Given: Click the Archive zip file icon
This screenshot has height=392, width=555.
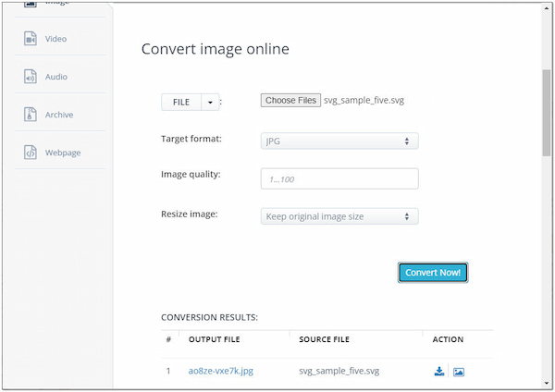Looking at the screenshot, I should [31, 115].
